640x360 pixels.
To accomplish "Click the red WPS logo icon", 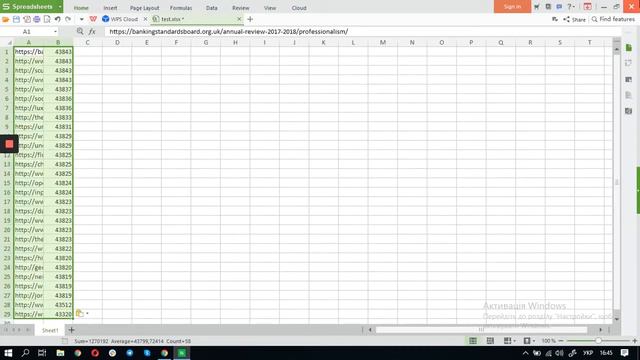I will 93,19.
